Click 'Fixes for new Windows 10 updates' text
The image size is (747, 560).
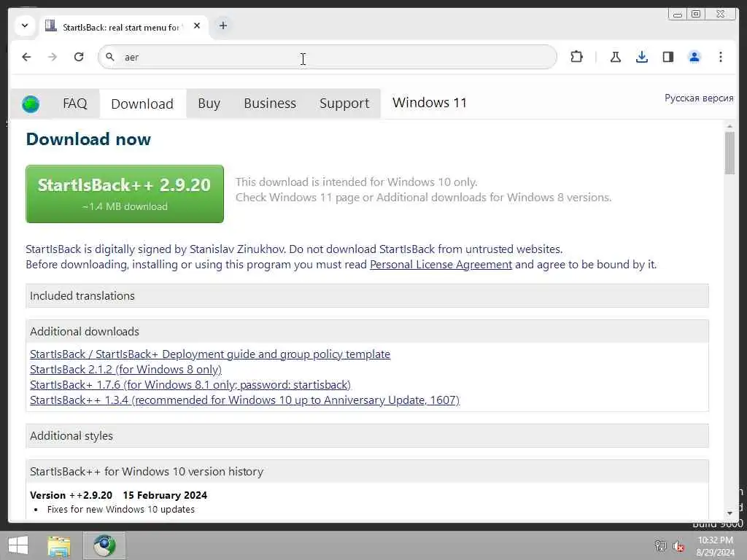coord(121,510)
